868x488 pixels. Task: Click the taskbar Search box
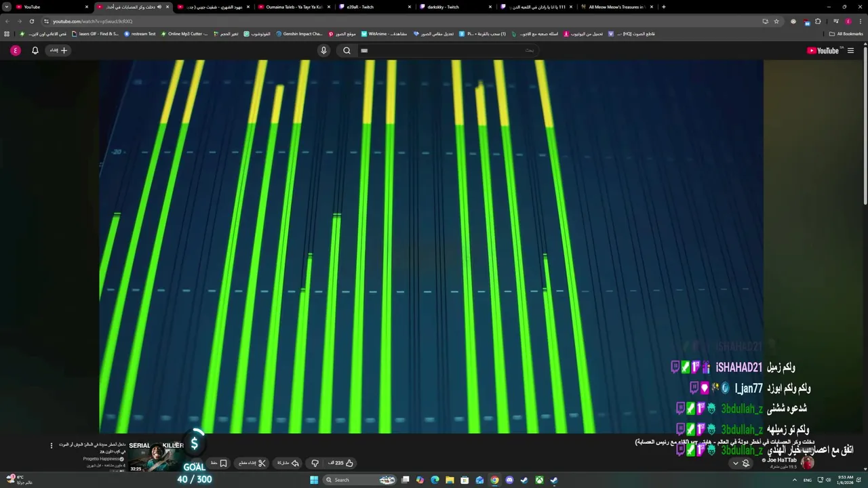click(x=359, y=480)
